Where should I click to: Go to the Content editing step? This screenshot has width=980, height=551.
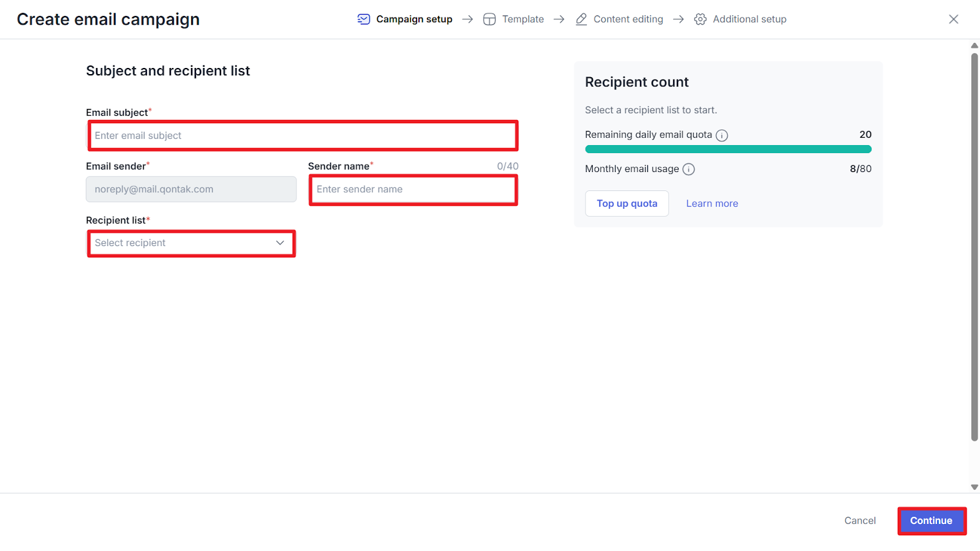(628, 19)
